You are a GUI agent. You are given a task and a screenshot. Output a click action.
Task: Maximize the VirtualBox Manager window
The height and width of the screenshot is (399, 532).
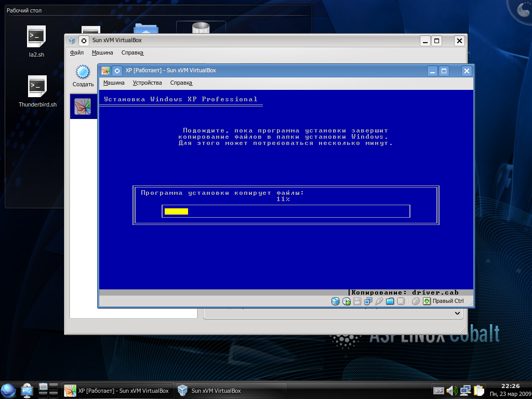coord(436,41)
